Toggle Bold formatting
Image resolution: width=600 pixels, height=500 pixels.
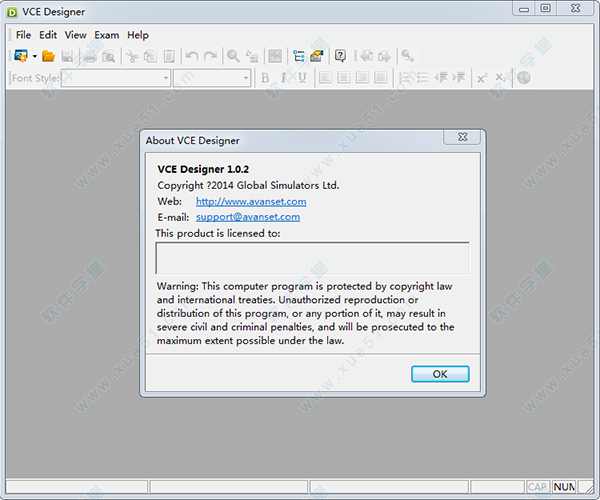tap(265, 78)
